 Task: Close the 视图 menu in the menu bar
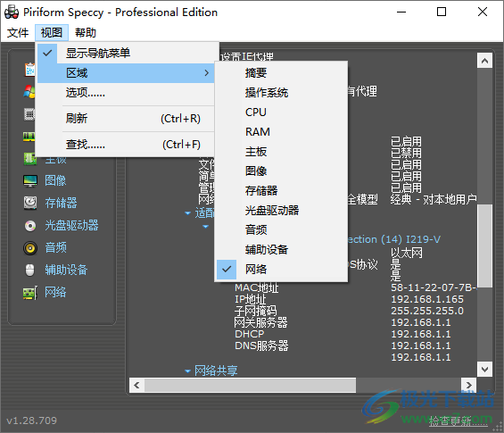[52, 32]
